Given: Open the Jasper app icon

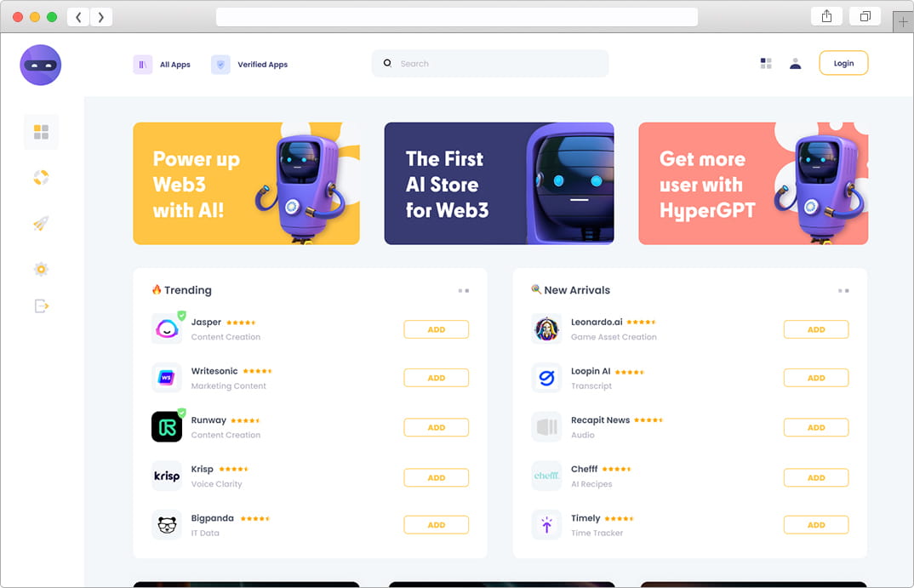Looking at the screenshot, I should (167, 328).
